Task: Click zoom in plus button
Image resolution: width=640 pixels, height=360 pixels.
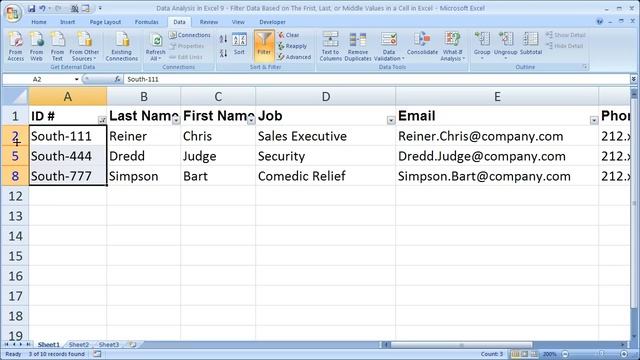Action: 624,354
